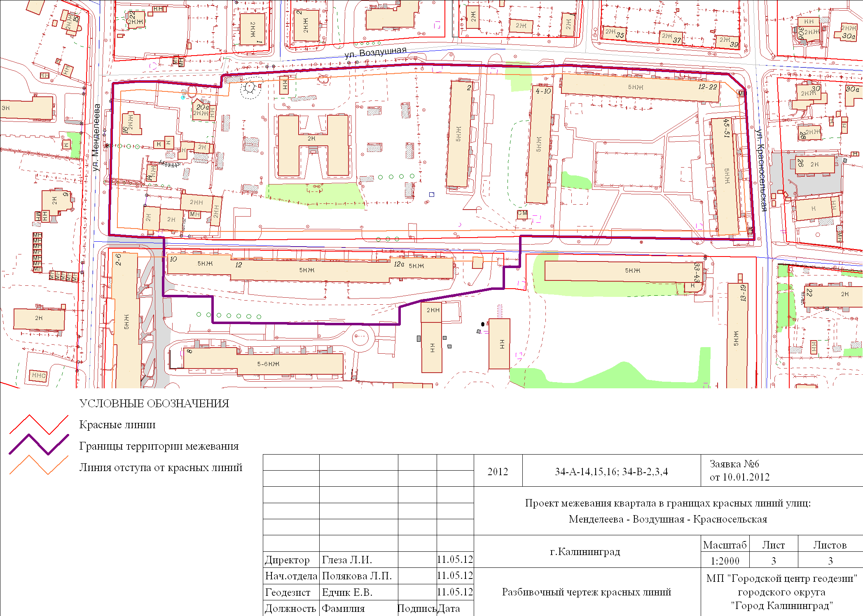
Task: Click the 'УСЛОВНЫЕ ОБОЗНАЧЕНИЯ' heading
Action: point(154,404)
